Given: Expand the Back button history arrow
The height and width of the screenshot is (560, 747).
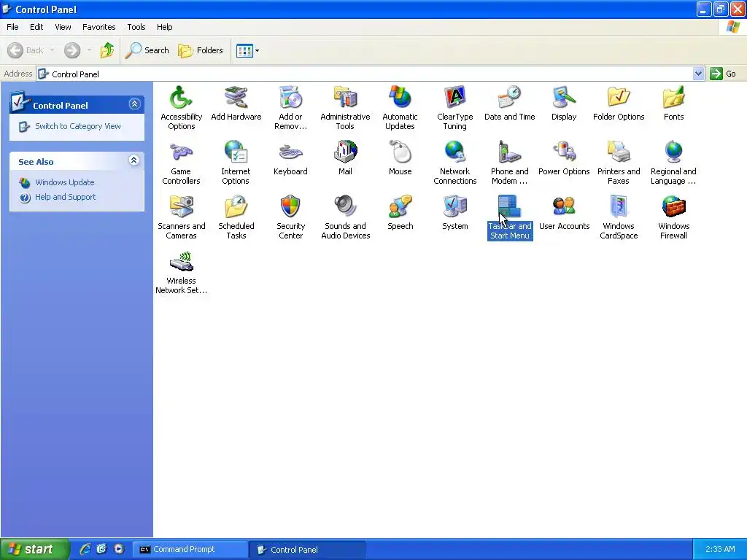Looking at the screenshot, I should point(52,50).
